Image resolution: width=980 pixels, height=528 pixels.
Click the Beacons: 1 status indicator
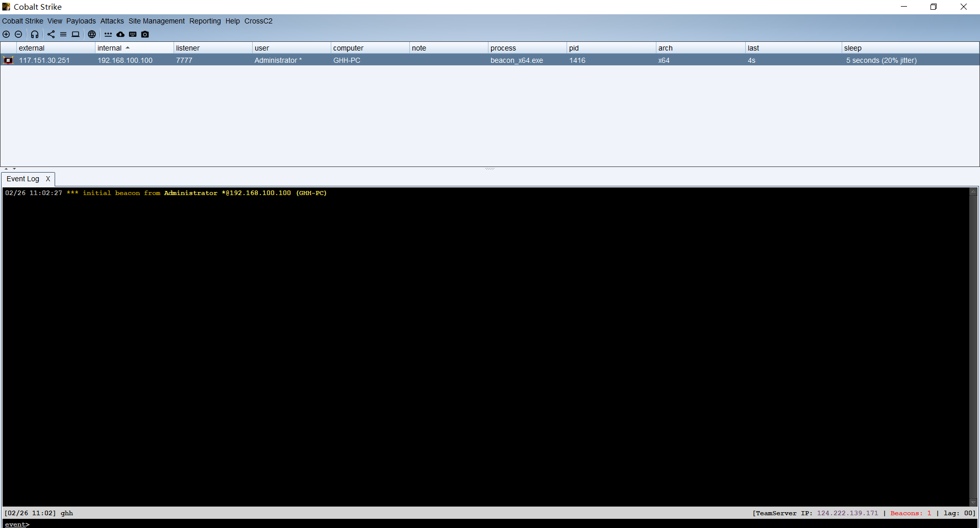(x=911, y=513)
